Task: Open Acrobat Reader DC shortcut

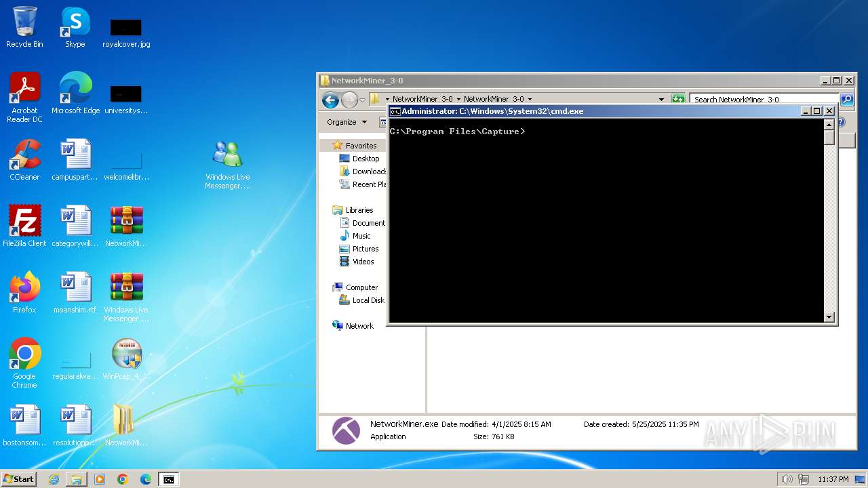Action: 24,98
